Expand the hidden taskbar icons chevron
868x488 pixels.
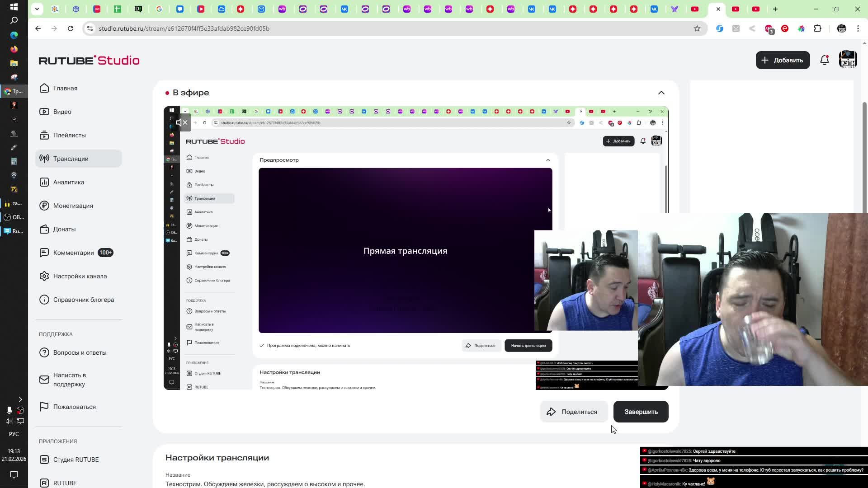pyautogui.click(x=20, y=399)
